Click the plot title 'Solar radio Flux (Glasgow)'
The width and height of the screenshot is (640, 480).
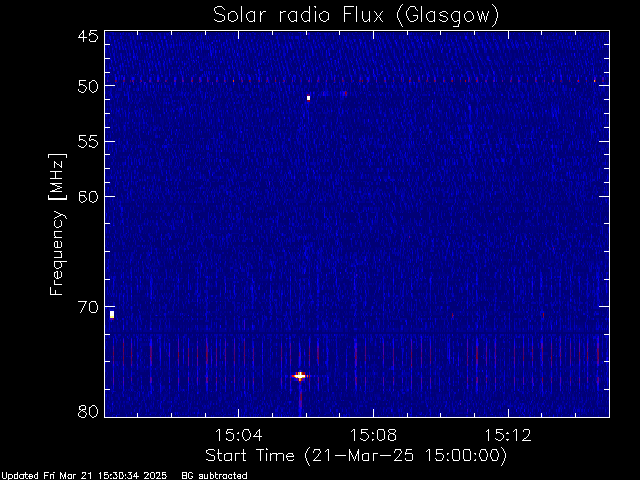click(356, 16)
